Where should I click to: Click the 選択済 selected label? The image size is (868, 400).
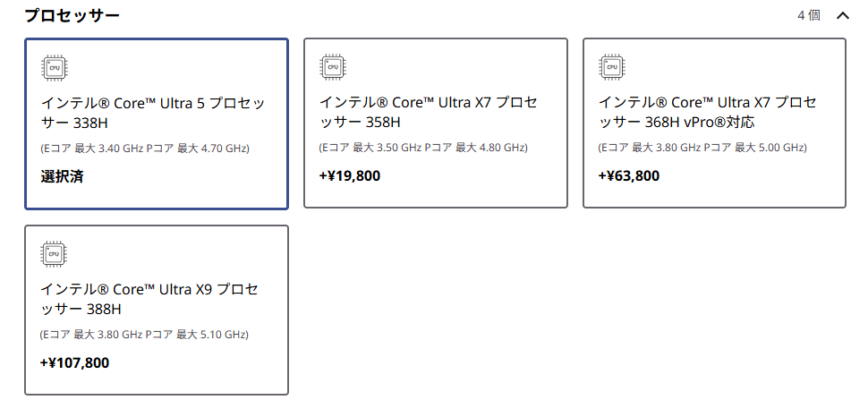(x=63, y=176)
